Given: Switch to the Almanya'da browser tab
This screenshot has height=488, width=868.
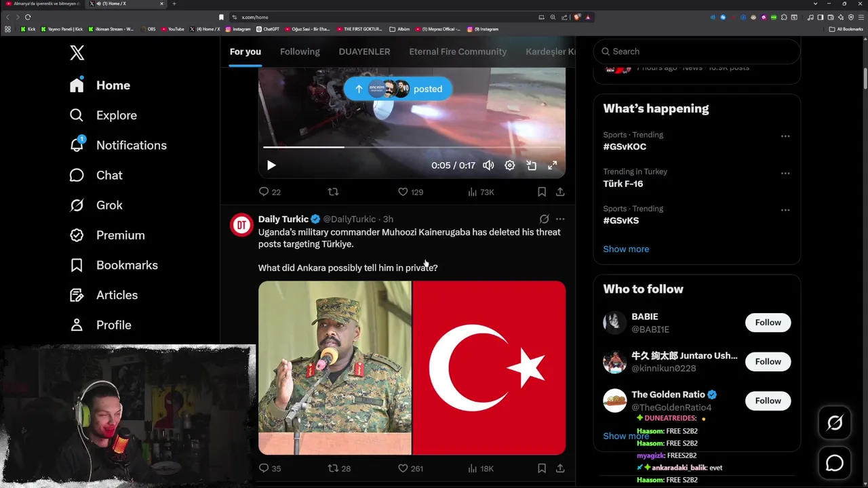Looking at the screenshot, I should (x=43, y=4).
